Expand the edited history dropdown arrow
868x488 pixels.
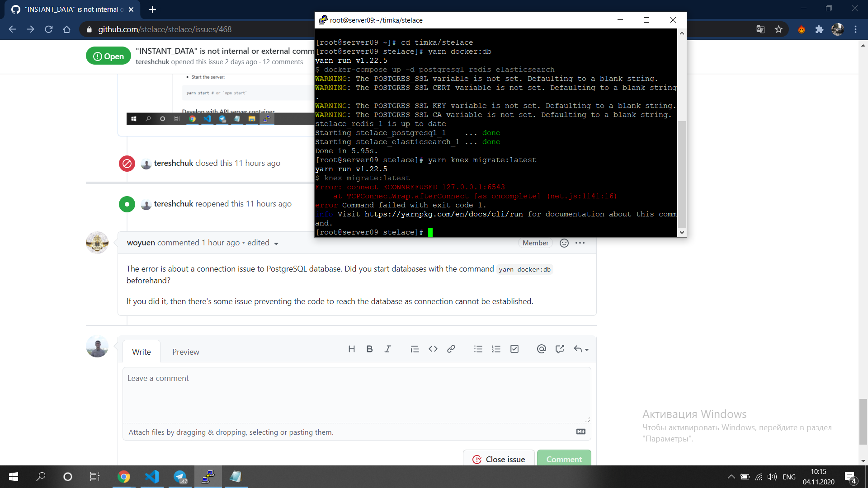pyautogui.click(x=276, y=244)
